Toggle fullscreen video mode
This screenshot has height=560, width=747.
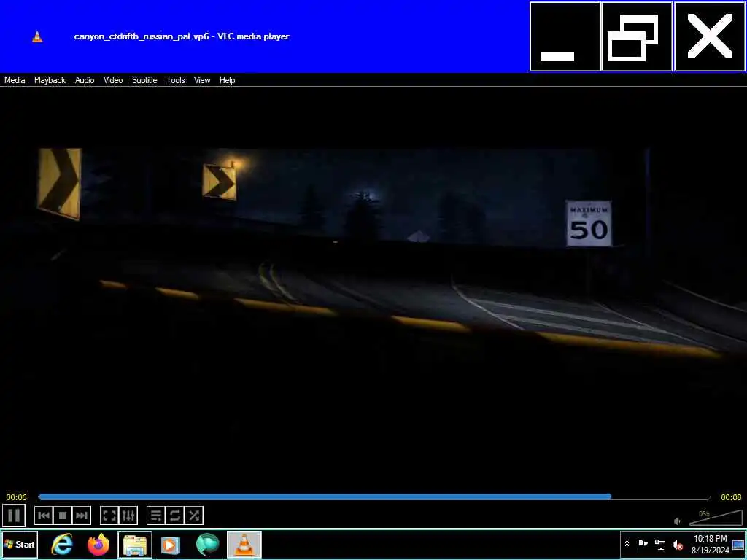tap(109, 516)
